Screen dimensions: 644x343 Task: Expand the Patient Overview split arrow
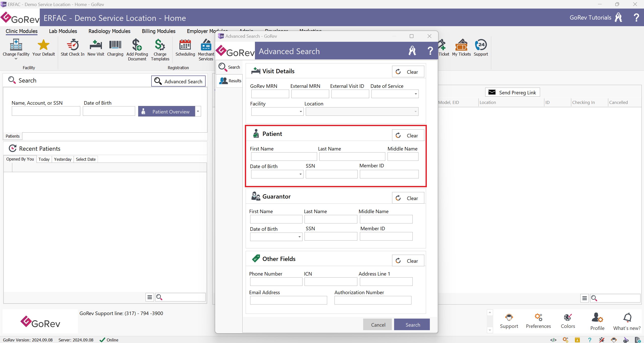tap(198, 111)
